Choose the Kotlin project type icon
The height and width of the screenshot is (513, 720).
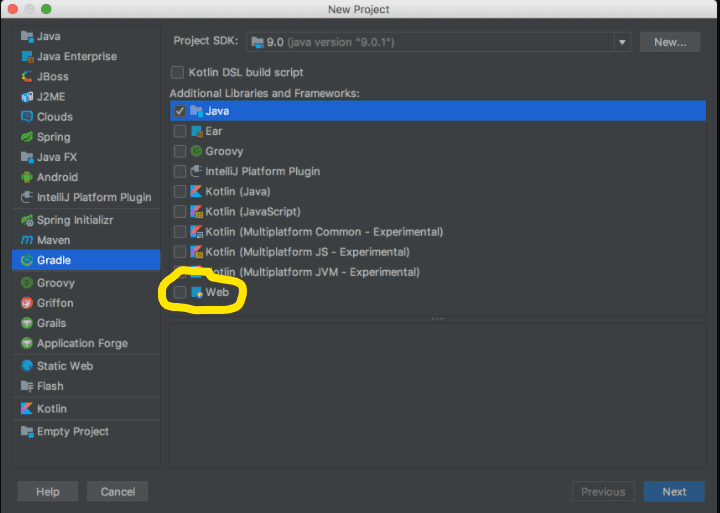tap(27, 408)
